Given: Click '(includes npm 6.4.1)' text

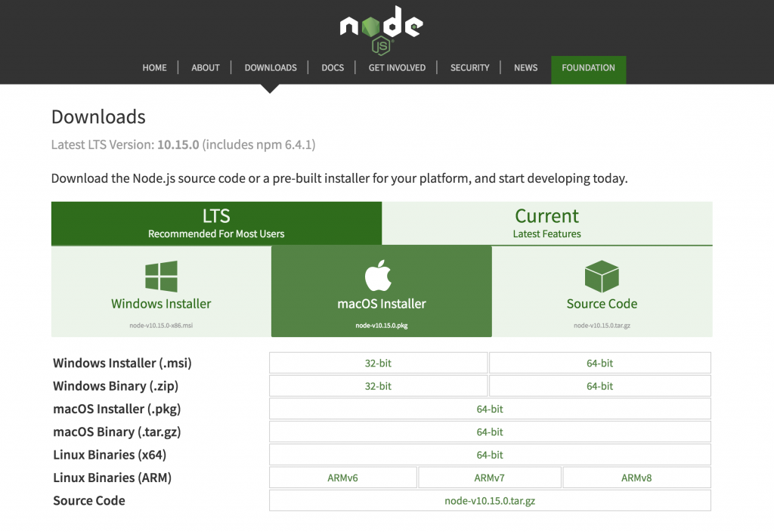Looking at the screenshot, I should (259, 144).
